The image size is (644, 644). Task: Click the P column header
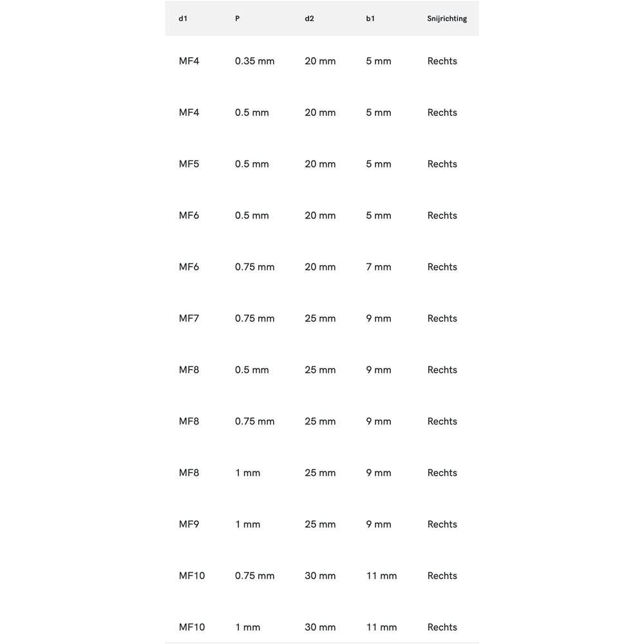pyautogui.click(x=238, y=19)
